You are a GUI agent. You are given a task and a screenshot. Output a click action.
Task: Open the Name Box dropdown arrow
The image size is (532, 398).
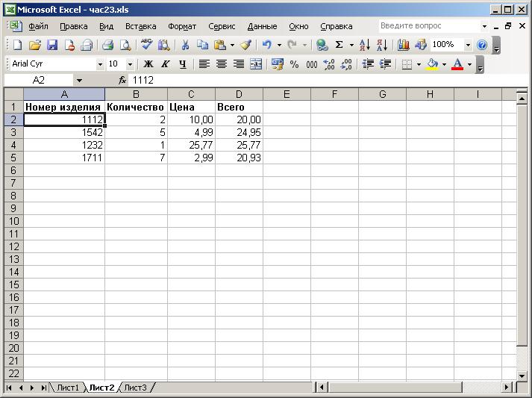(x=79, y=81)
